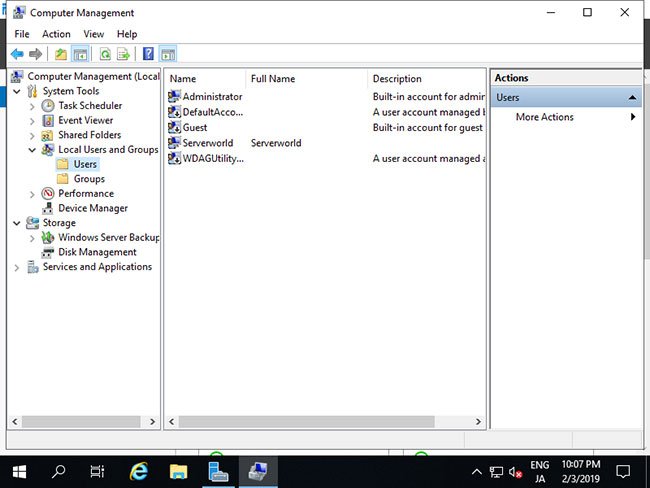The height and width of the screenshot is (488, 650).
Task: Click the Disk Management tree icon
Action: [x=48, y=252]
